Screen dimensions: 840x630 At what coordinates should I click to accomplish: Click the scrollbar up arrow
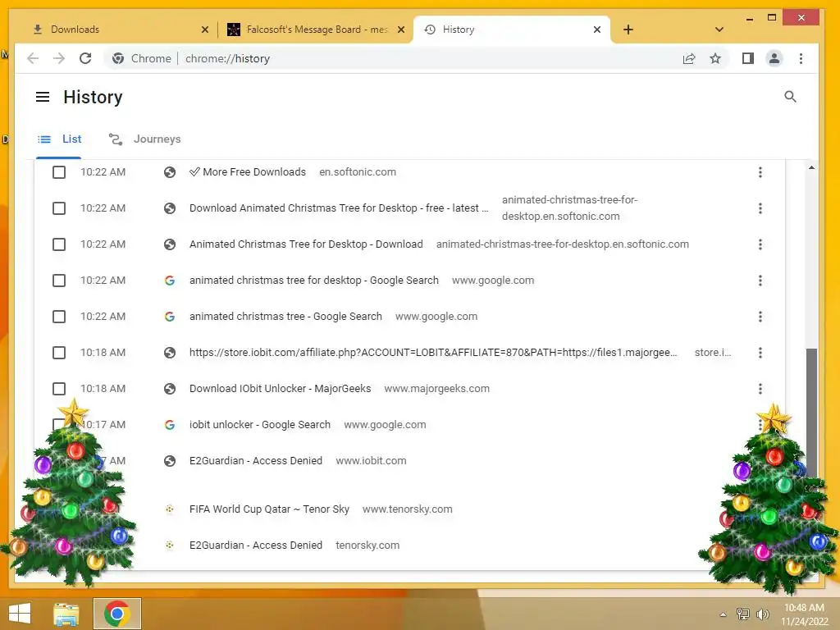click(811, 167)
